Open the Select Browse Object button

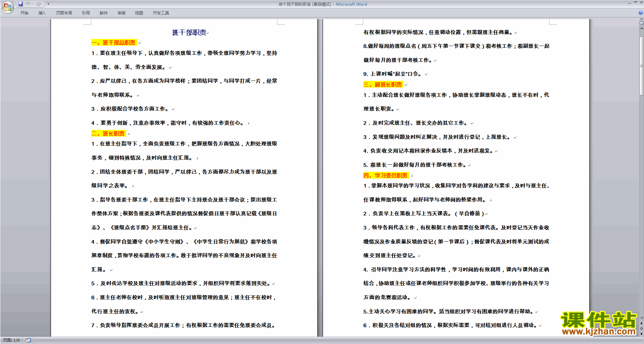[641, 329]
